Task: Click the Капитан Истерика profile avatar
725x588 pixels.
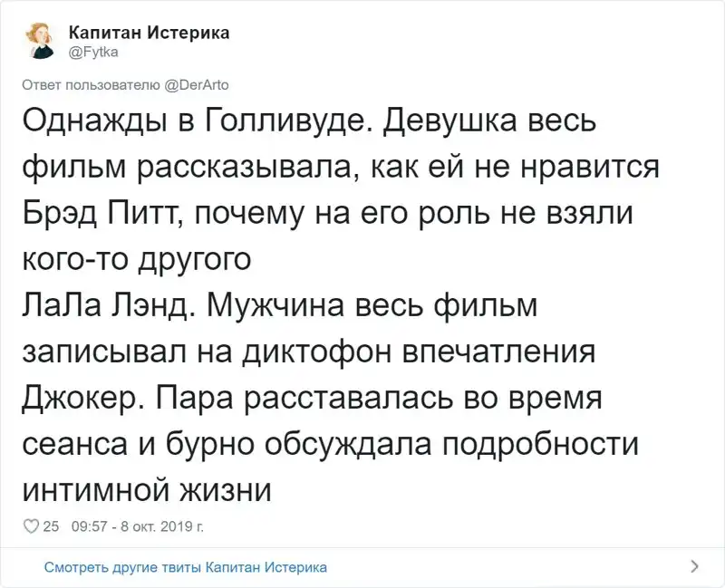Action: pyautogui.click(x=40, y=40)
